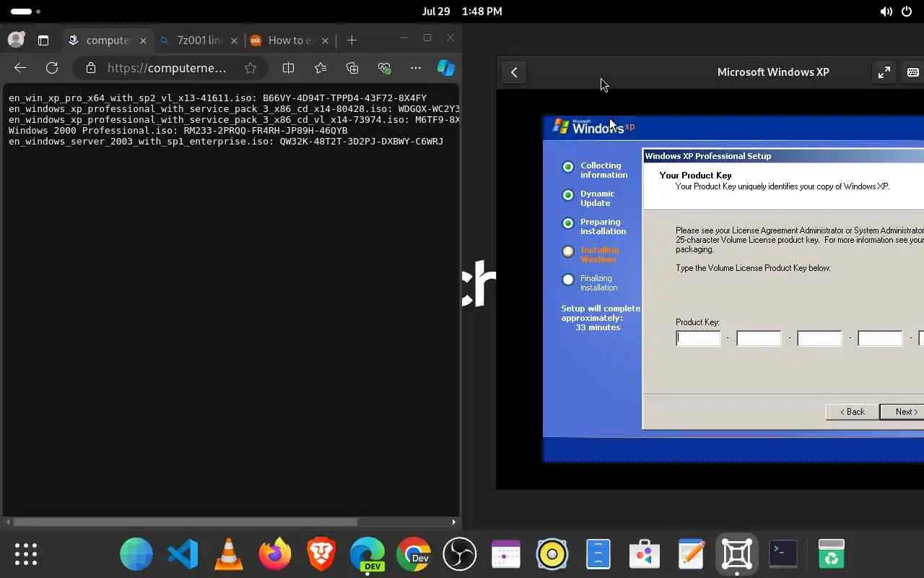Image resolution: width=924 pixels, height=578 pixels.
Task: Select the x14-80428.iso key line
Action: 234,108
